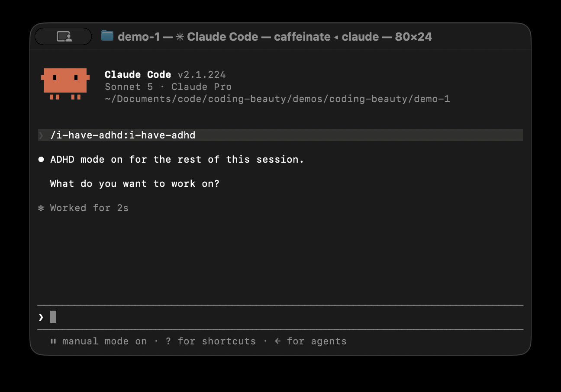Focus the prompt input field at cursor
Viewport: 561px width, 392px height.
pos(280,317)
